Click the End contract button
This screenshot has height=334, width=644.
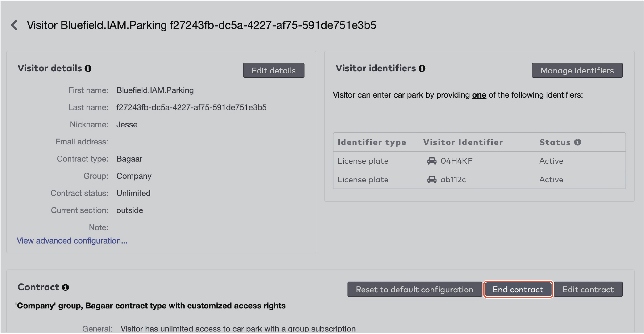coord(518,290)
